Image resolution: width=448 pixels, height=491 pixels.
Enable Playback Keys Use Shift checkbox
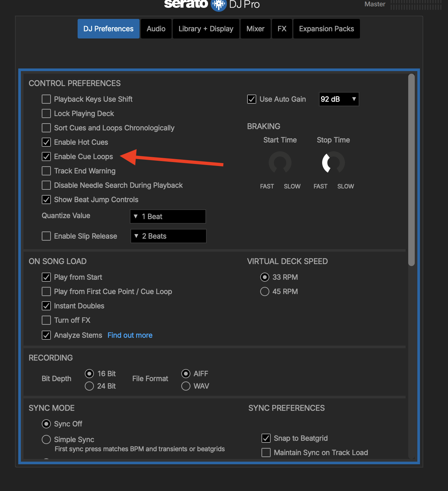pyautogui.click(x=46, y=99)
